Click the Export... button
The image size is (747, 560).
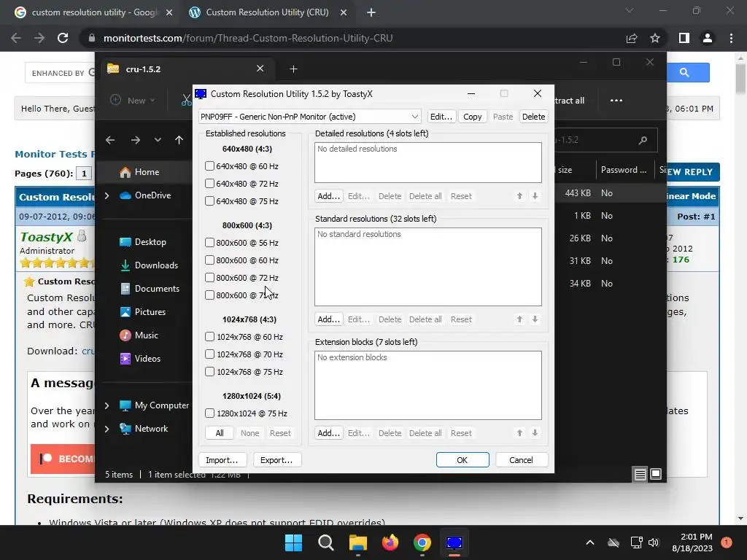pos(276,460)
